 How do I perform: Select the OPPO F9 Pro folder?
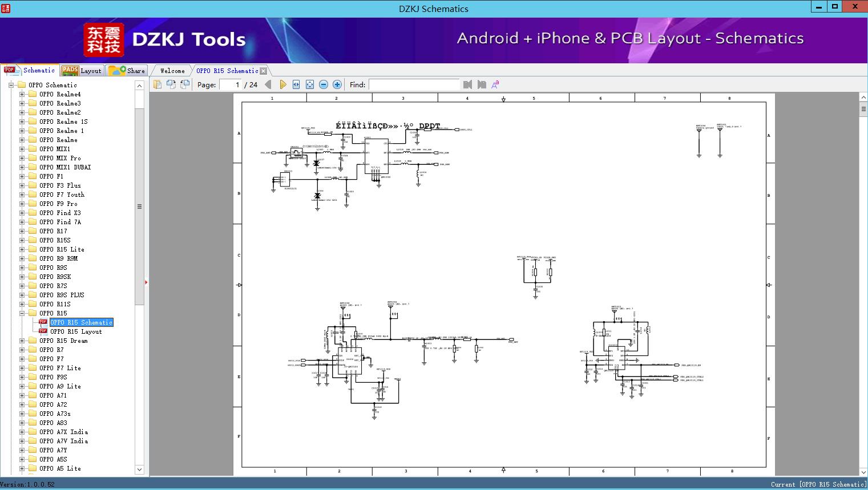coord(58,204)
